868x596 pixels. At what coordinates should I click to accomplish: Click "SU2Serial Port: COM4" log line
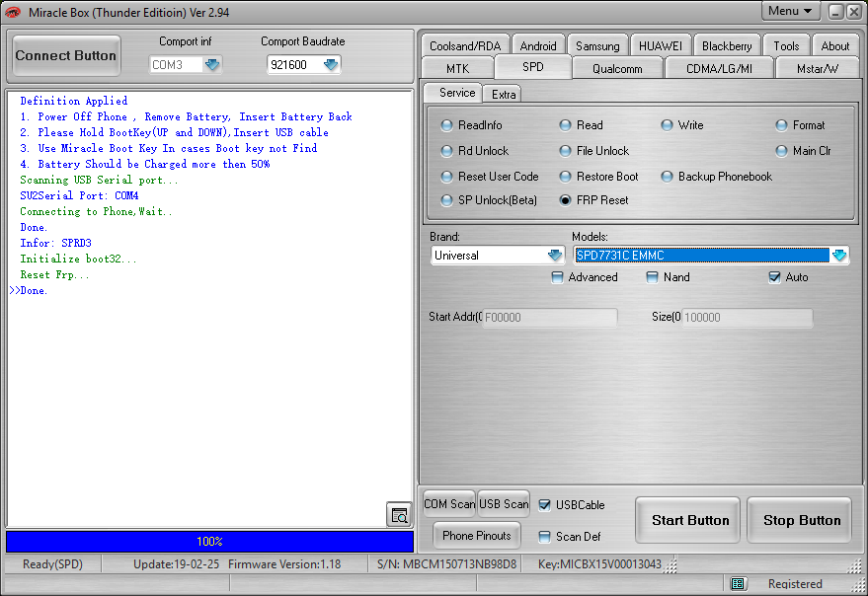pos(79,195)
